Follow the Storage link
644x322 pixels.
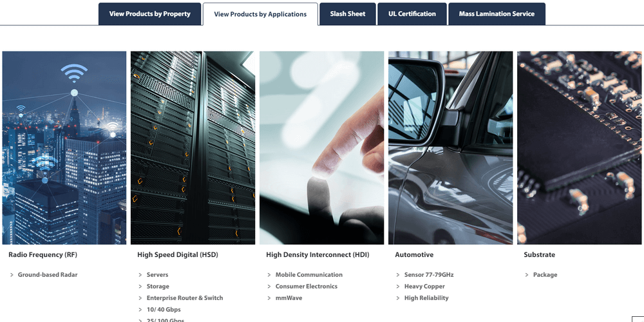(158, 287)
